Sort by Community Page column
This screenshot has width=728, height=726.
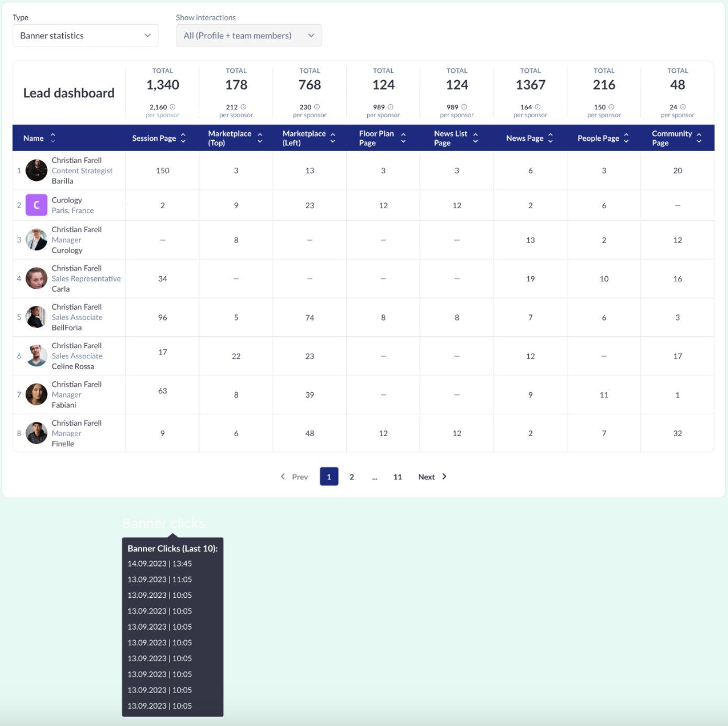tap(699, 138)
